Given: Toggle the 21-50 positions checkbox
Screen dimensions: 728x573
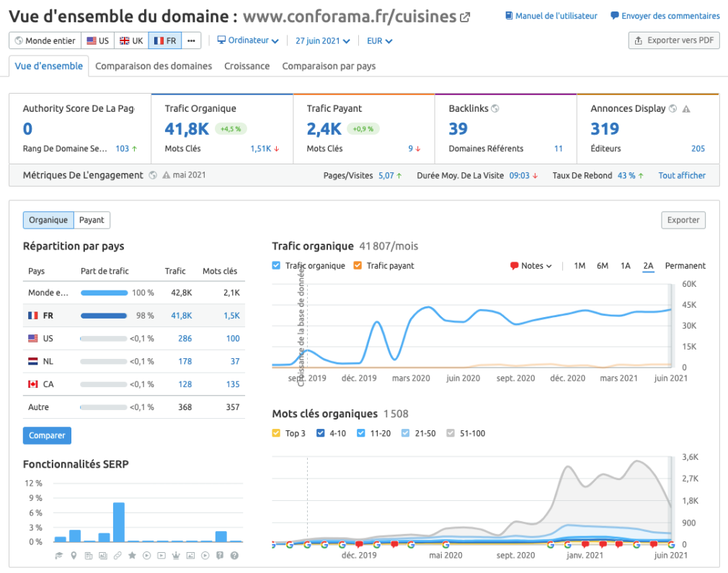Looking at the screenshot, I should [x=405, y=433].
